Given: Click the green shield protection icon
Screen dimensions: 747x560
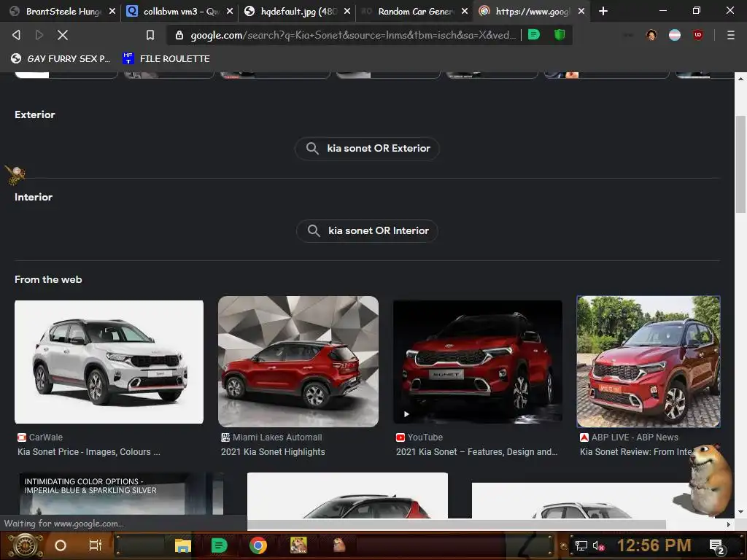Looking at the screenshot, I should tap(560, 34).
